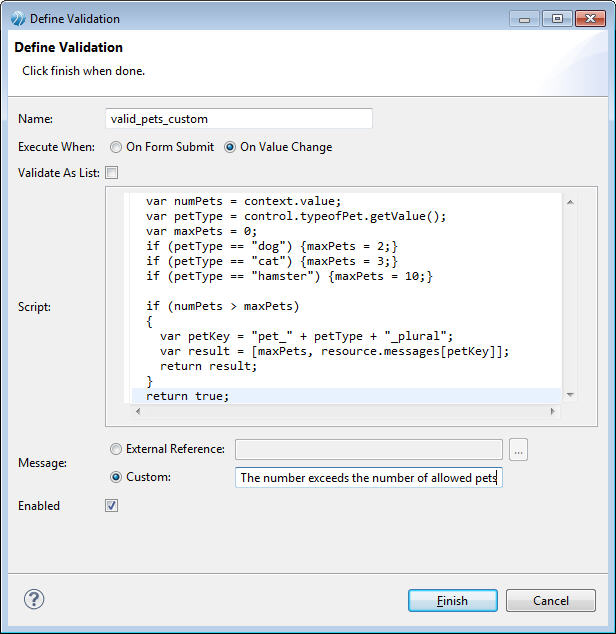The height and width of the screenshot is (634, 616).
Task: Click the custom message text field
Action: pos(368,478)
